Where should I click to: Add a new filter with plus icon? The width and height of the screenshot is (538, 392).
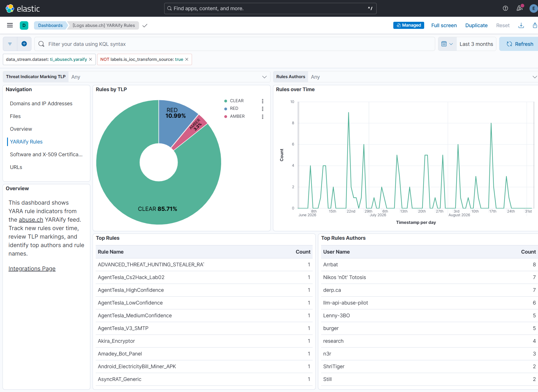(24, 44)
